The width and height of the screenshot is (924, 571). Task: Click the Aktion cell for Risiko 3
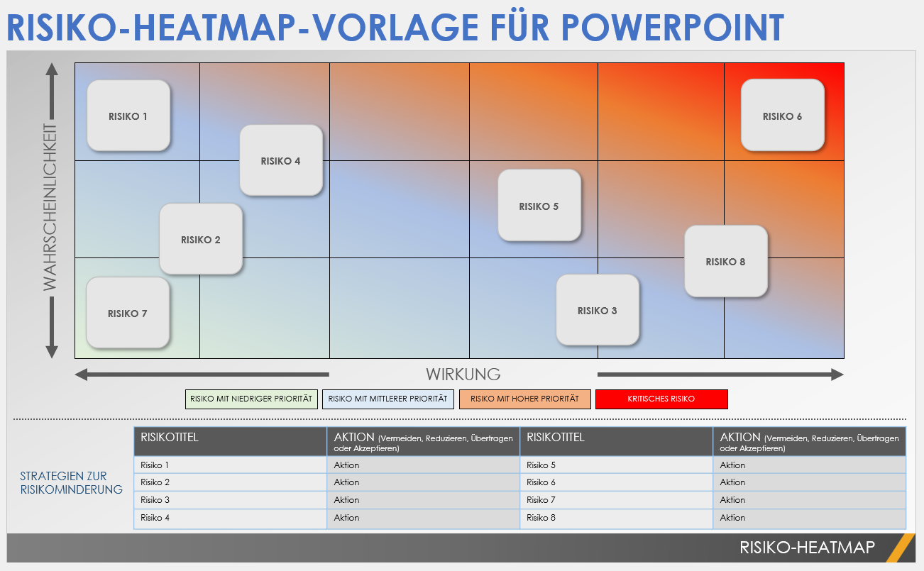coord(423,500)
